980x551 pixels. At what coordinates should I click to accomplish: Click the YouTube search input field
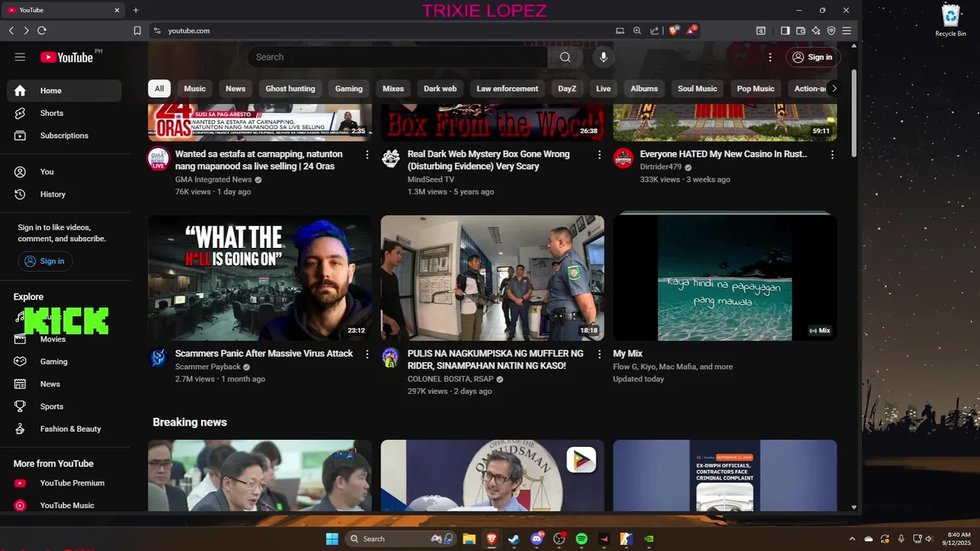(397, 57)
